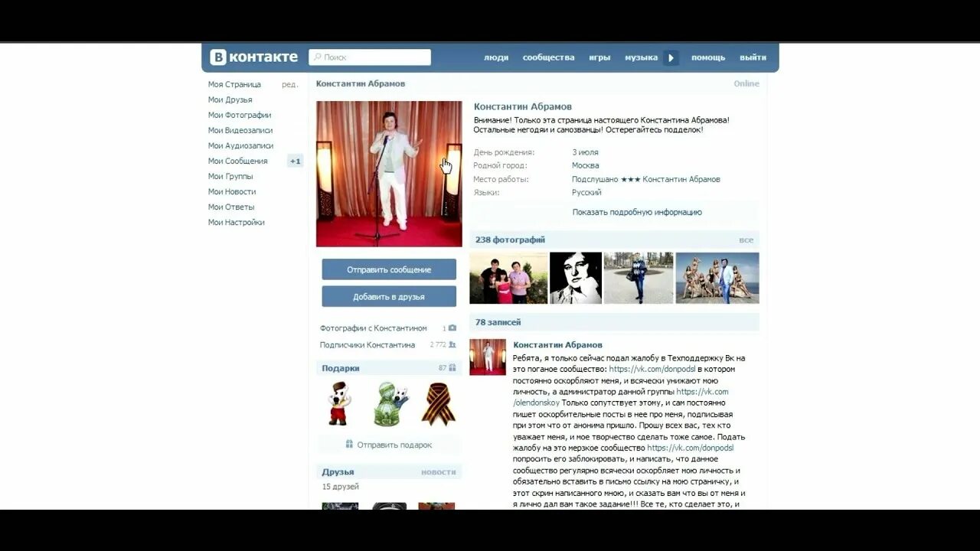Expand Показать подробную информацию
This screenshot has height=551, width=980.
click(636, 212)
